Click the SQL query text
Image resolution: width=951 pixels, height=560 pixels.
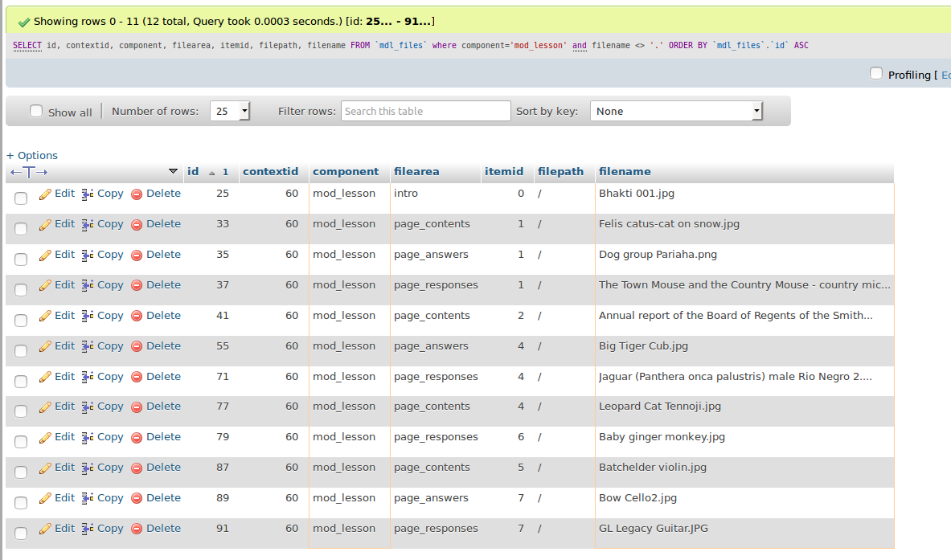[411, 46]
